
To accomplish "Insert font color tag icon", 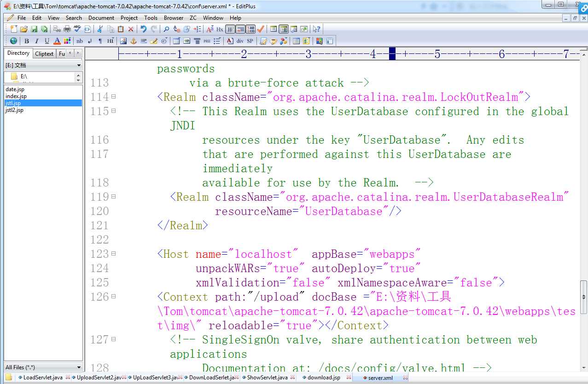I will pyautogui.click(x=57, y=41).
